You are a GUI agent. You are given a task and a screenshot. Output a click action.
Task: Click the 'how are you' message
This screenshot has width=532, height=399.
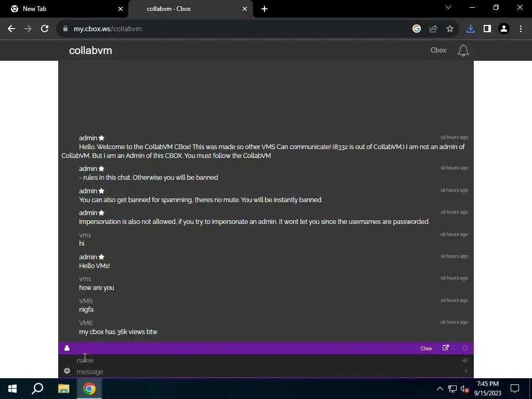click(96, 288)
